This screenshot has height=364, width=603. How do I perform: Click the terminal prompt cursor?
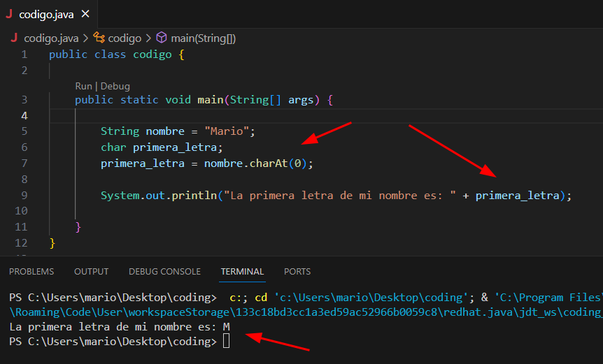[x=226, y=341]
